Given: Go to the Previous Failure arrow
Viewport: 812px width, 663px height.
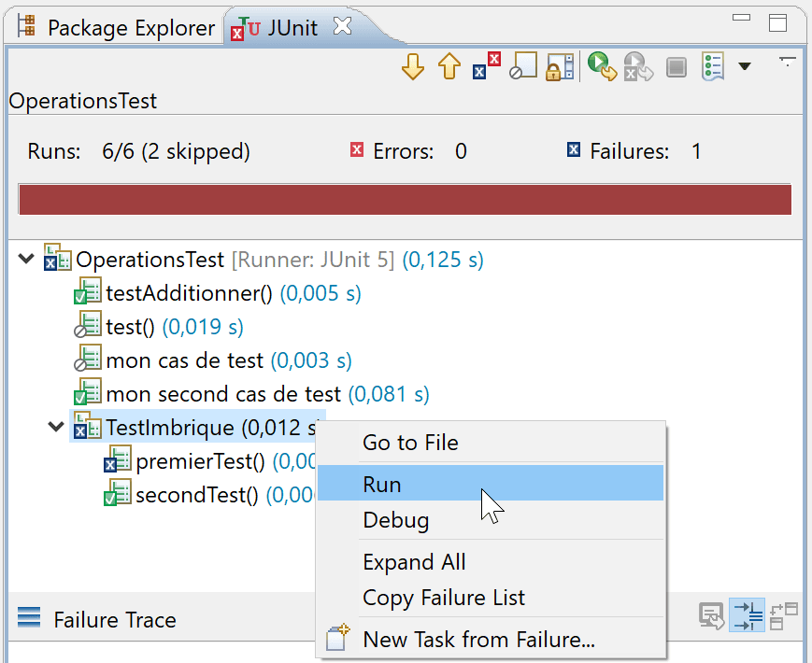Looking at the screenshot, I should pyautogui.click(x=449, y=66).
